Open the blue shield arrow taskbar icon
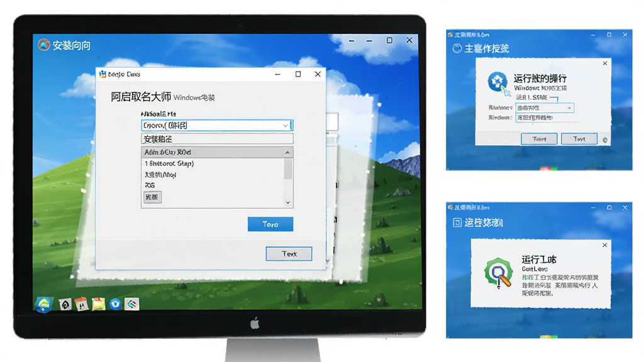The image size is (644, 362). [43, 304]
